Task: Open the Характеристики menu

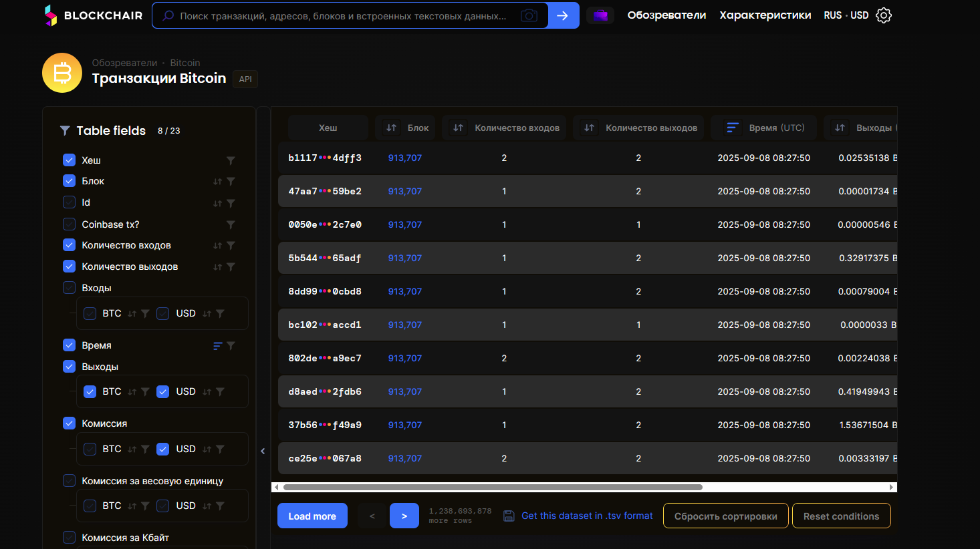Action: click(765, 15)
